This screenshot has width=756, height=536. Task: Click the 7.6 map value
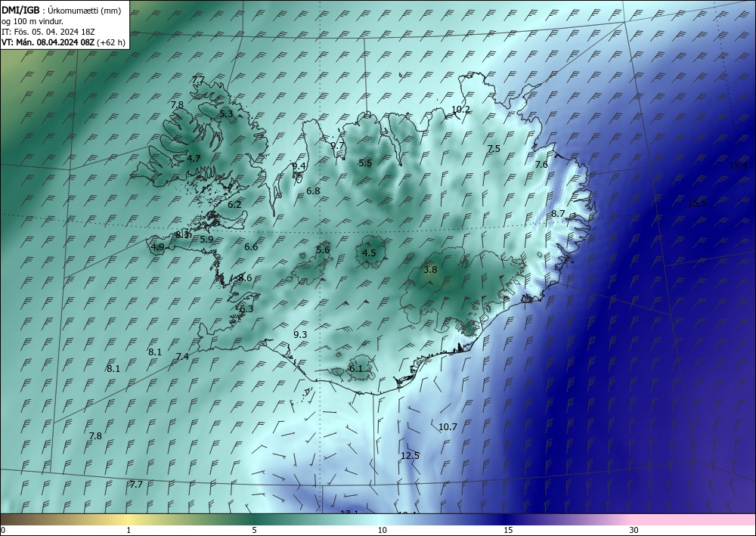tap(541, 164)
